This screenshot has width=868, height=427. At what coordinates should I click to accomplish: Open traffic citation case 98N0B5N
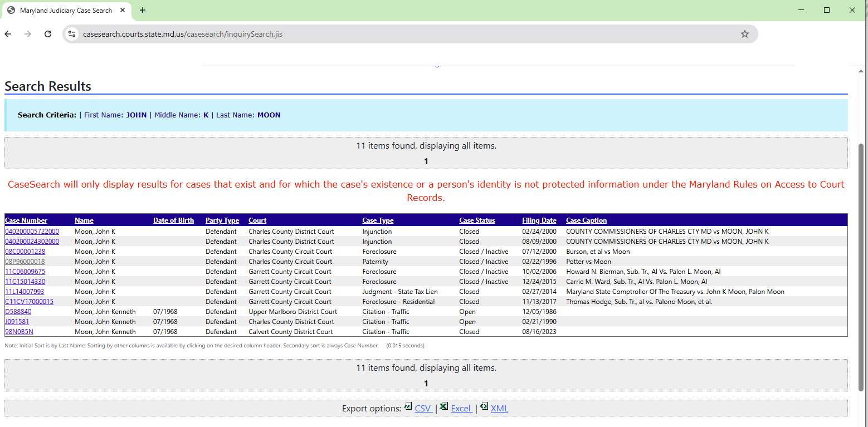pyautogui.click(x=19, y=332)
